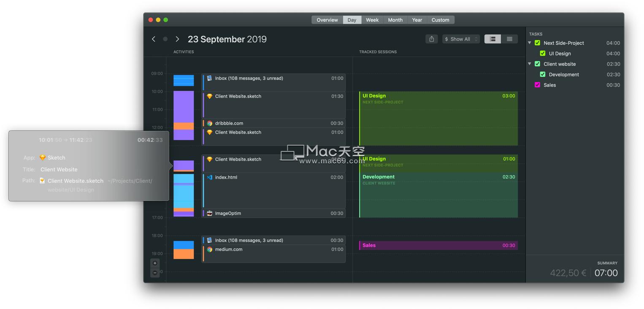Click the Chrome icon beside medium.com

[209, 249]
